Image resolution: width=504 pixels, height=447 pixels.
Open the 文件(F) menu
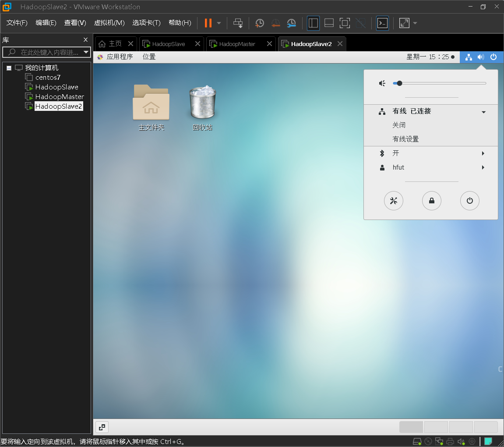[x=17, y=23]
